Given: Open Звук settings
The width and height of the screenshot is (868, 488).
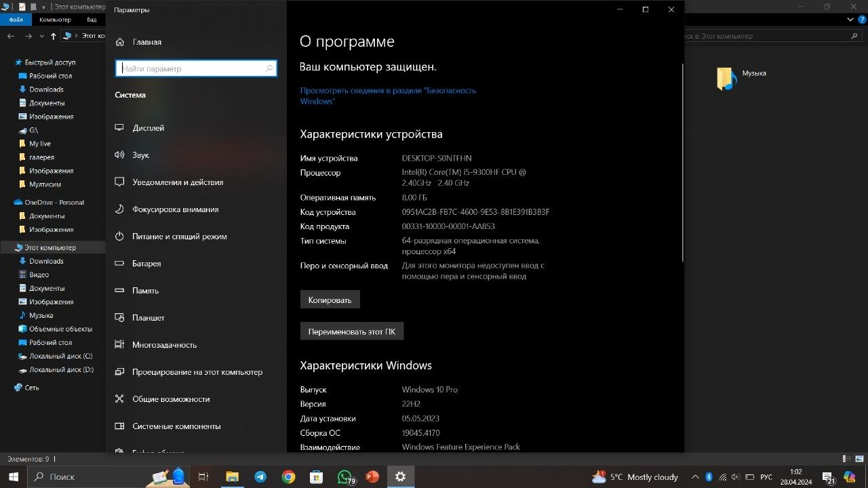Looking at the screenshot, I should click(132, 155).
